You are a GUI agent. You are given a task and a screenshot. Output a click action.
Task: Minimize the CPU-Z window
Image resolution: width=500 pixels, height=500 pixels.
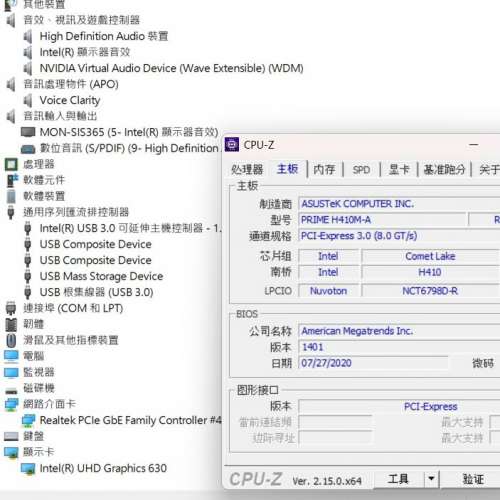point(474,145)
